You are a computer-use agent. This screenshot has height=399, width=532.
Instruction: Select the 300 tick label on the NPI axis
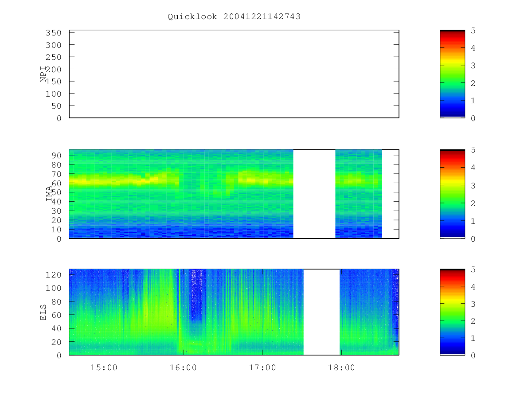click(54, 45)
